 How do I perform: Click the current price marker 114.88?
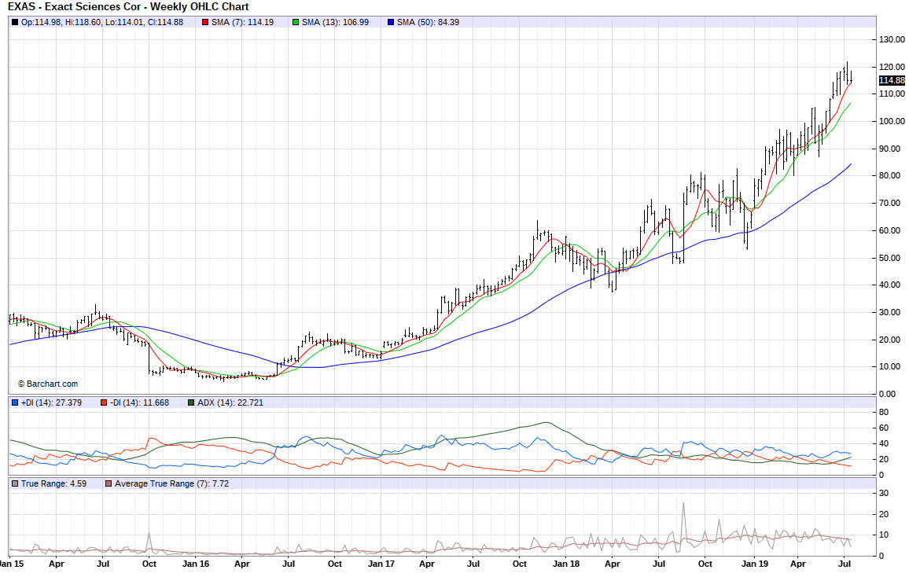tap(892, 80)
